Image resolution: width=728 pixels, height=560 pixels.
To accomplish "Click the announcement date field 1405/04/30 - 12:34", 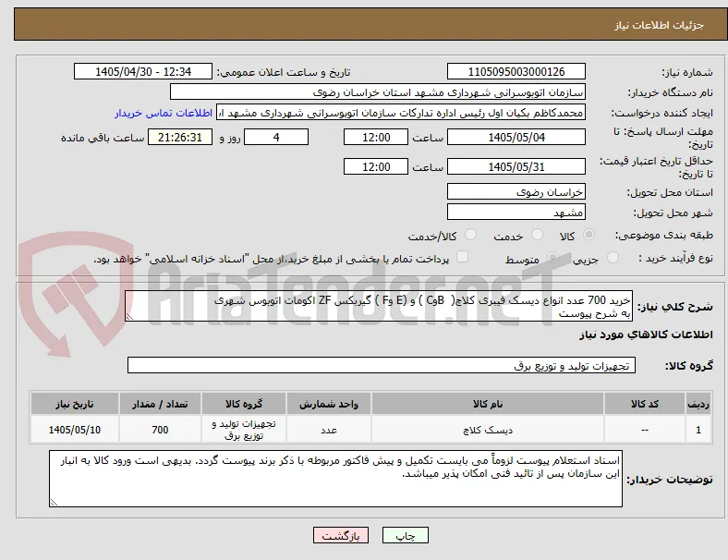I will pyautogui.click(x=143, y=71).
